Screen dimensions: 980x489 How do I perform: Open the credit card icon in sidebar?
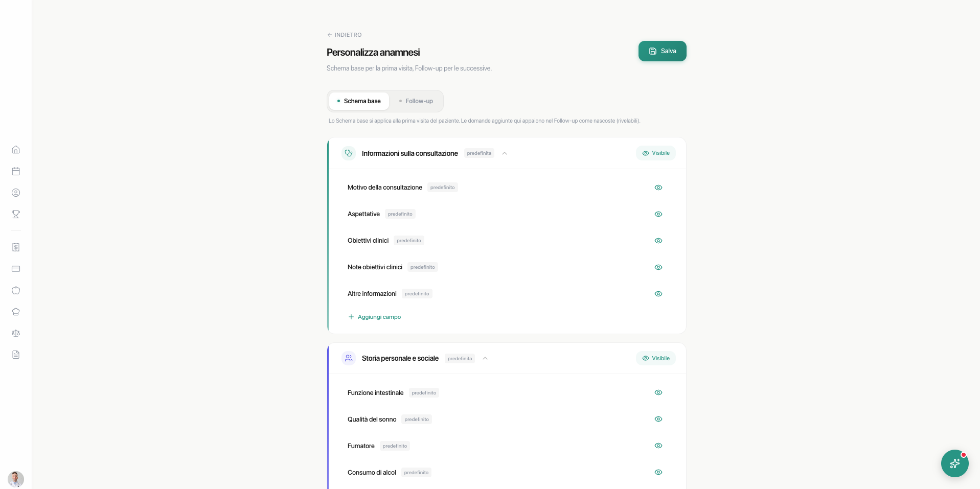(16, 269)
